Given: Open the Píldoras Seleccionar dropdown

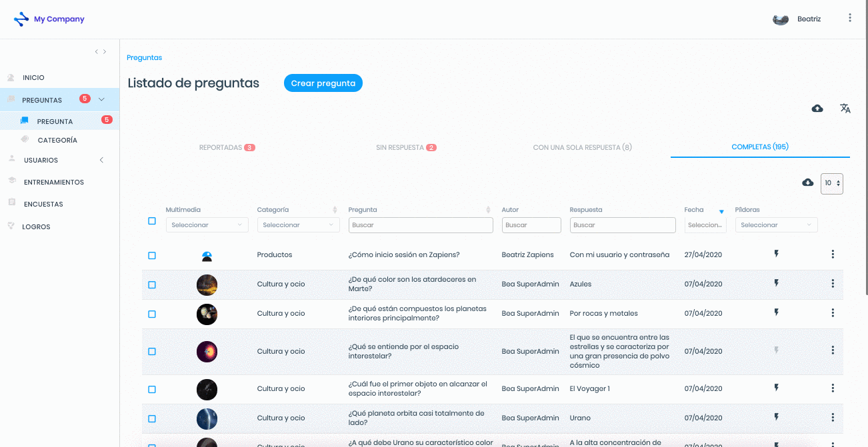Looking at the screenshot, I should [776, 225].
